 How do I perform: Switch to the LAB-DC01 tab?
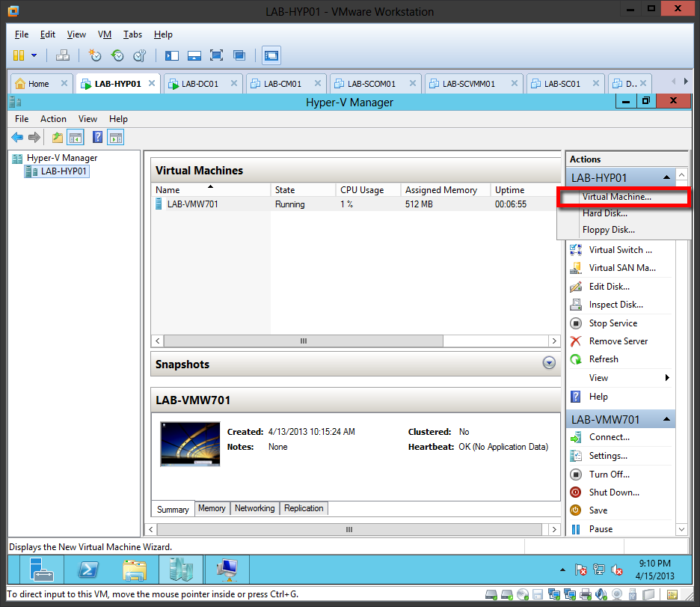tap(200, 84)
